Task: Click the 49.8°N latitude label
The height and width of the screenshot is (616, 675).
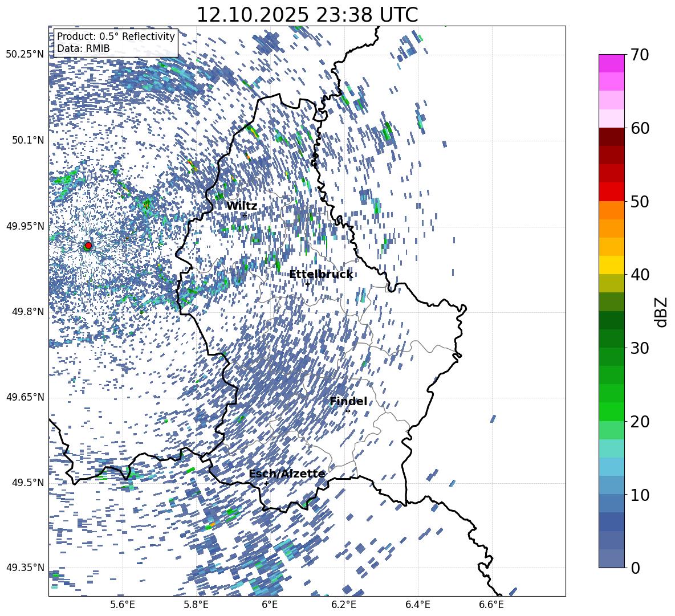Action: pyautogui.click(x=28, y=312)
